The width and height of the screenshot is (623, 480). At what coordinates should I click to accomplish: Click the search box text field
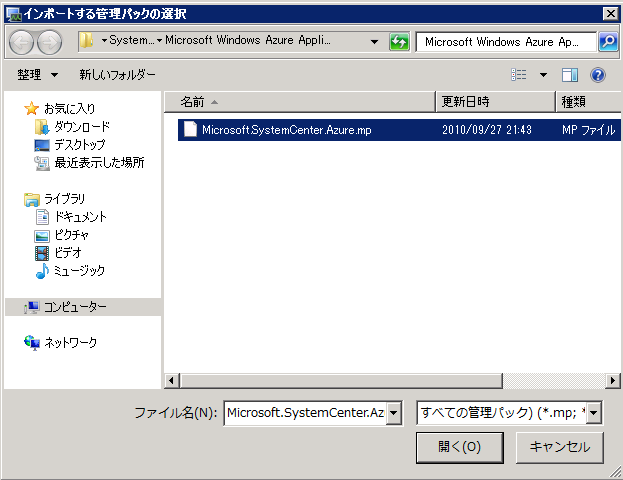(x=506, y=42)
